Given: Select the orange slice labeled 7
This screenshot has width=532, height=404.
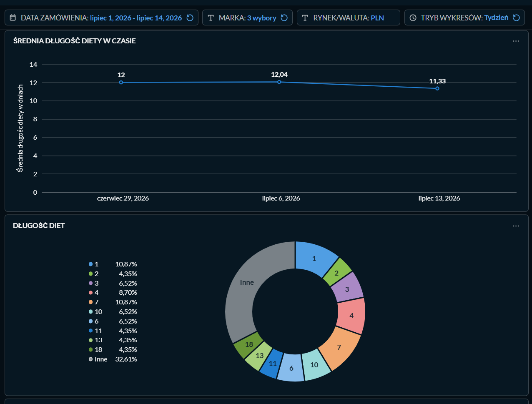Looking at the screenshot, I should [x=339, y=347].
